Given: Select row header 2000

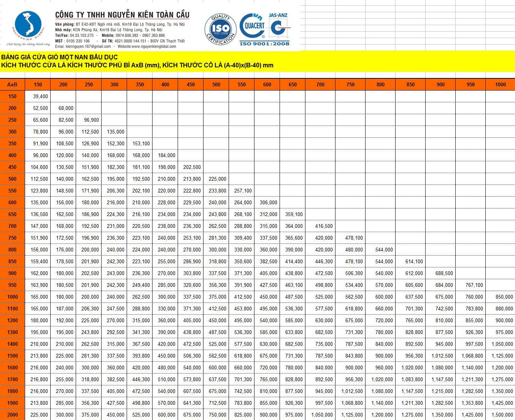Looking at the screenshot, I should pyautogui.click(x=13, y=415).
